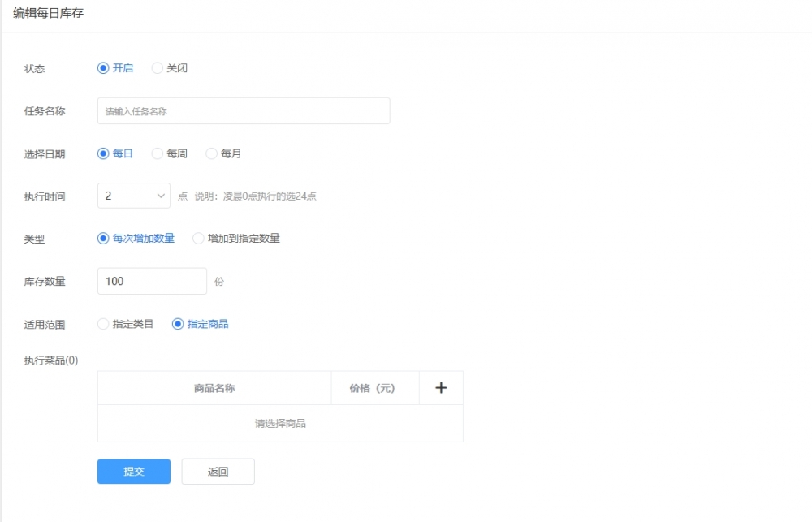Click the 执行菜品(0) label
812x522 pixels.
point(51,360)
